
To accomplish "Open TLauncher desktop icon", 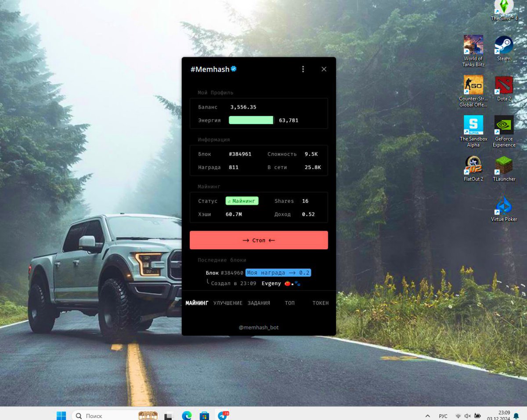I will pyautogui.click(x=504, y=169).
